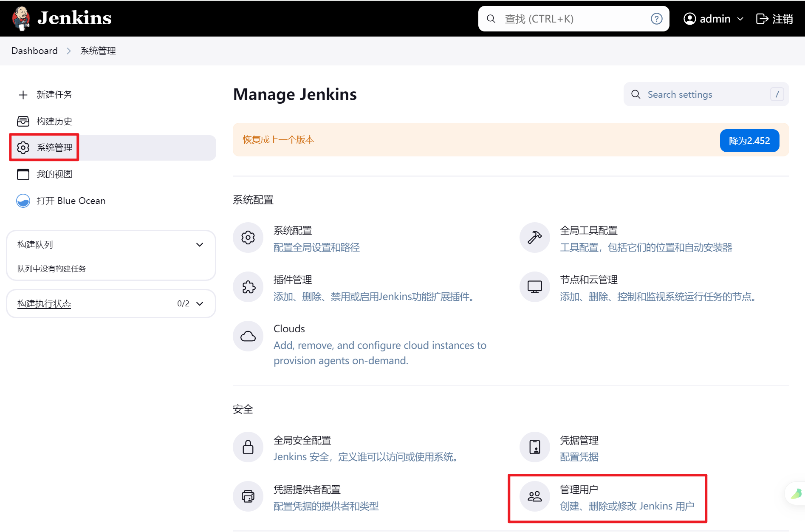Image resolution: width=805 pixels, height=532 pixels.
Task: Go to Dashboard breadcrumb
Action: click(x=34, y=51)
